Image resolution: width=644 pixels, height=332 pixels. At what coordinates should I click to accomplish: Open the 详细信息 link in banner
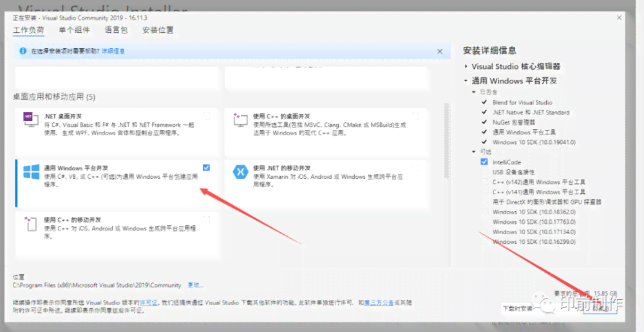point(113,51)
